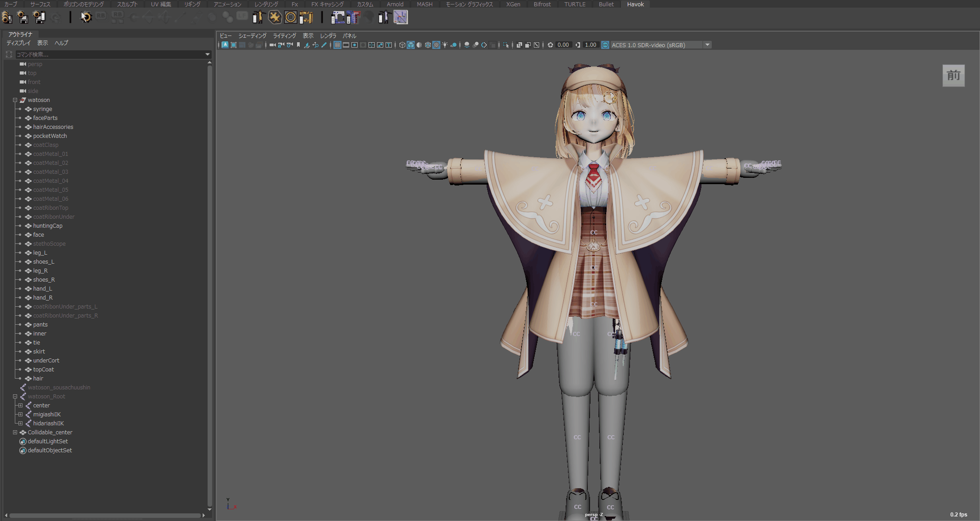The height and width of the screenshot is (521, 980).
Task: Switch to the MASH shelf tab
Action: [x=425, y=4]
